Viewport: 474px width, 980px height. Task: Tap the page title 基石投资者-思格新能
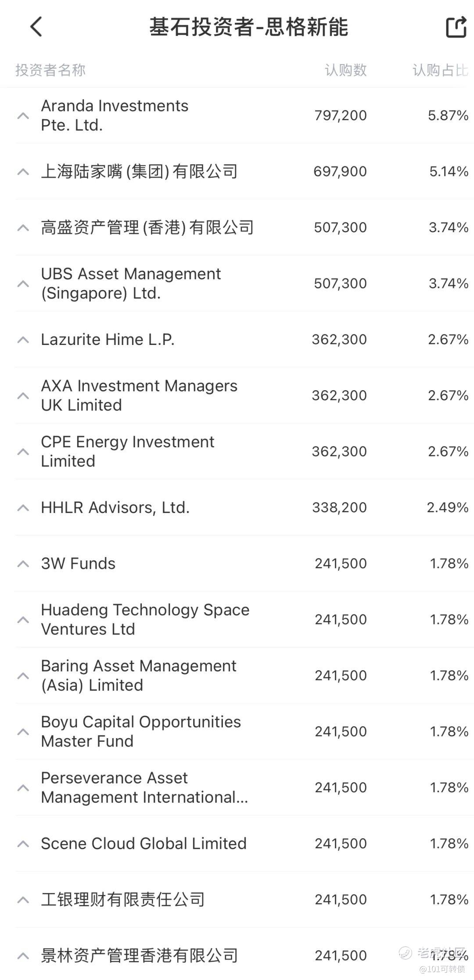pos(248,27)
